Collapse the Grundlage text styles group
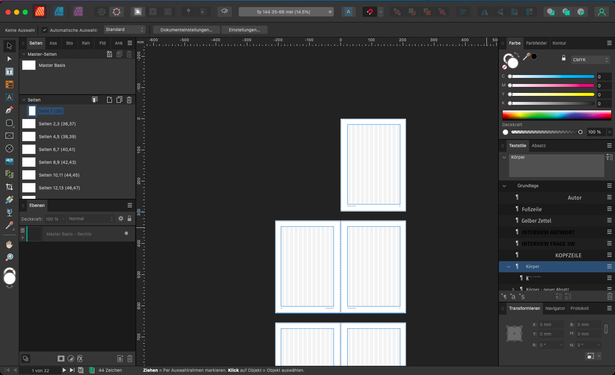Image resolution: width=615 pixels, height=375 pixels. 504,186
